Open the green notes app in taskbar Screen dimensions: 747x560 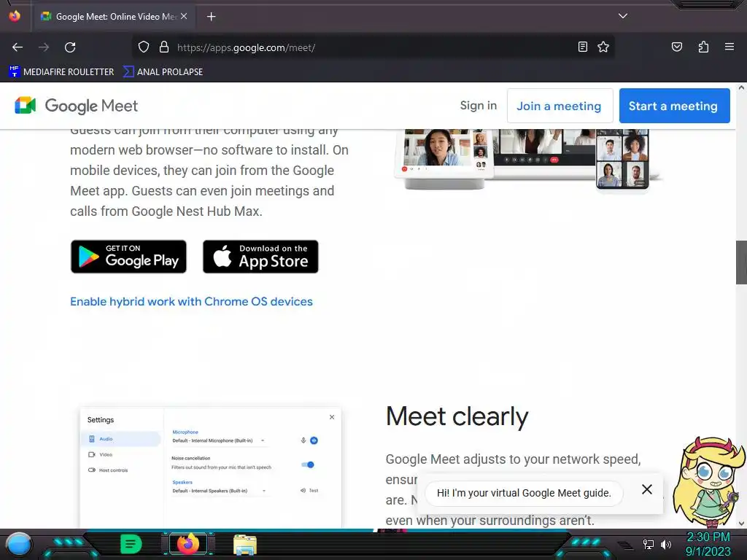point(131,544)
